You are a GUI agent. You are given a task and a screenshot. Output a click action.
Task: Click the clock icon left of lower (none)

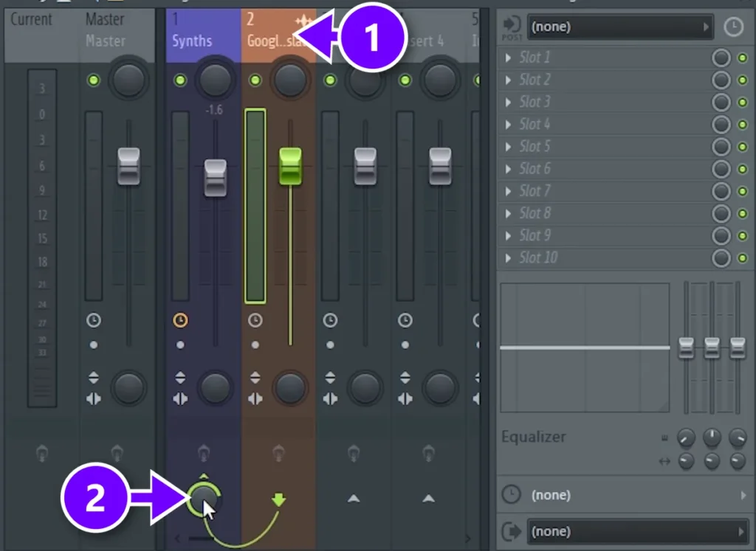point(511,494)
